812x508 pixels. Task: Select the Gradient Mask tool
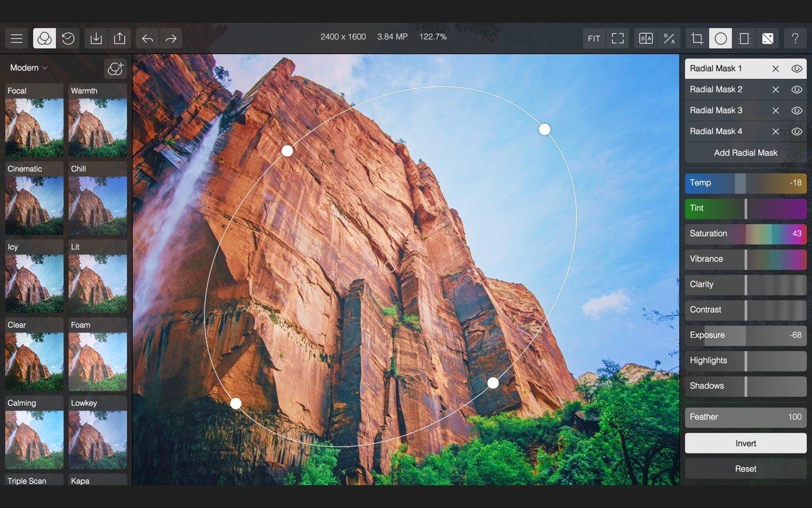coord(744,38)
